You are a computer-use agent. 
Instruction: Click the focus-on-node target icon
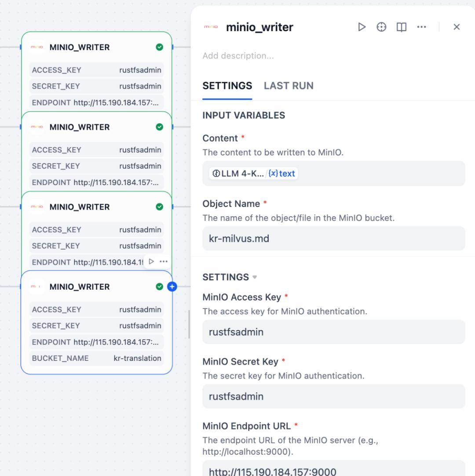[381, 27]
